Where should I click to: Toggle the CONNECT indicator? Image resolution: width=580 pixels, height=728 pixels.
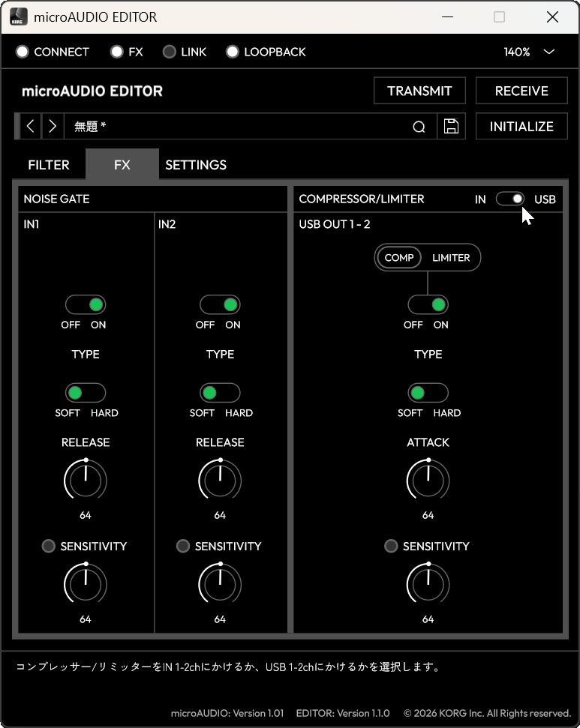(x=22, y=52)
